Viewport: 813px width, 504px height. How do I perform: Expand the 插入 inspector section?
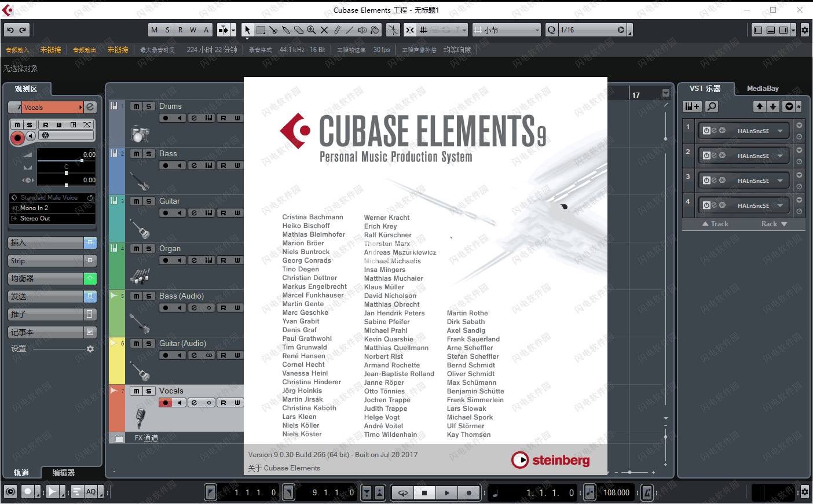coord(46,242)
